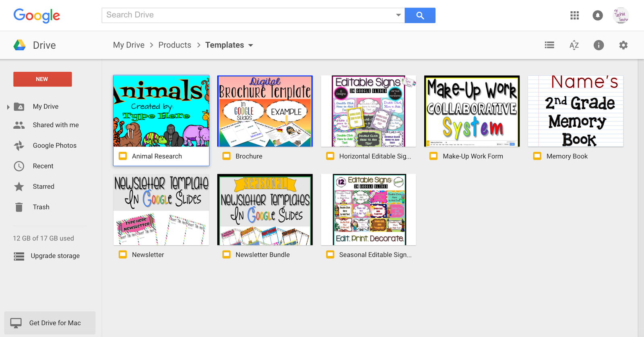Viewport: 644px width, 337px height.
Task: Click the My Drive folder icon
Action: point(19,107)
